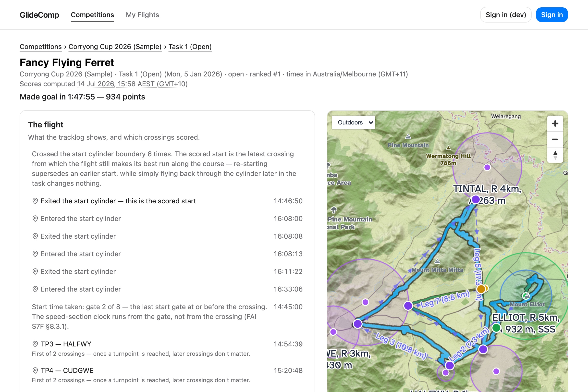The image size is (588, 392).
Task: Click Exited the start cylinder 16:08:08 row text
Action: (78, 236)
